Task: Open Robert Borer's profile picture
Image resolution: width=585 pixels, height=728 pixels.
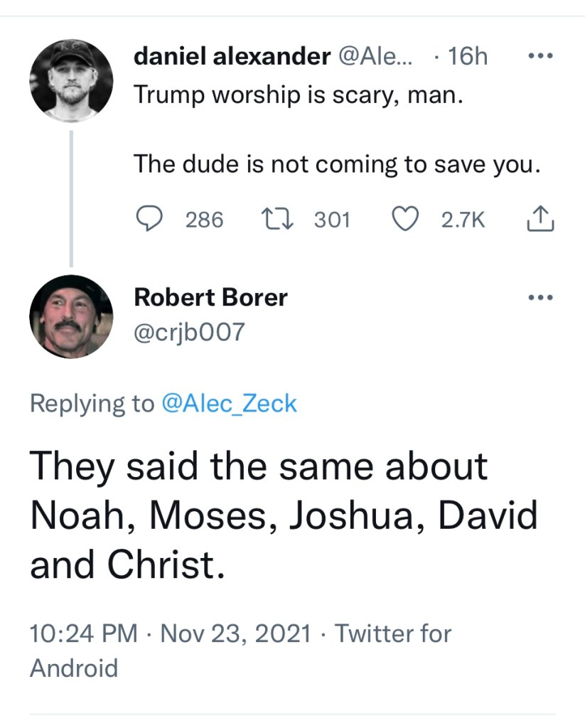Action: 71,316
